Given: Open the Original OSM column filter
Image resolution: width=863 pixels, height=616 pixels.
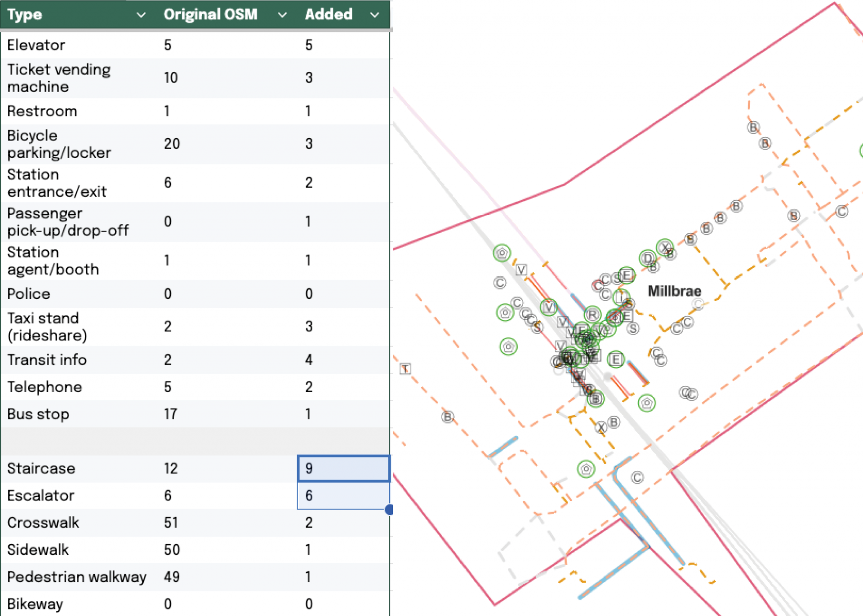Looking at the screenshot, I should 282,15.
